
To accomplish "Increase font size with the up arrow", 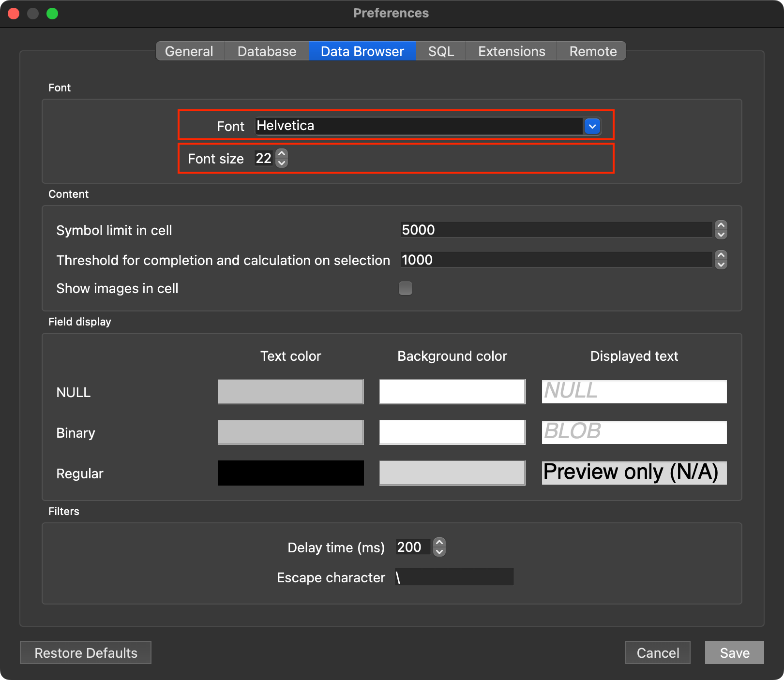I will pyautogui.click(x=282, y=153).
